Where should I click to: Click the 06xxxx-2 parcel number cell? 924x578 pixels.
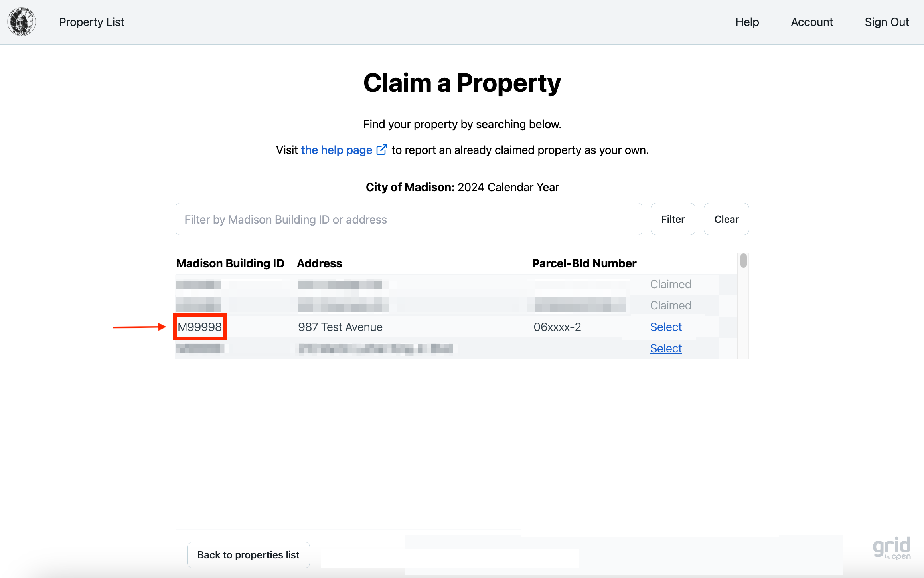pos(557,327)
